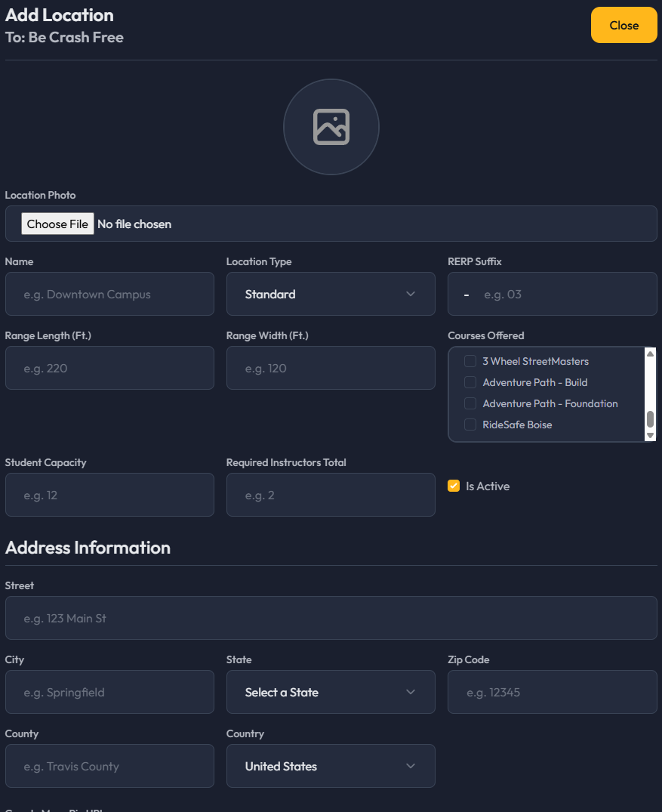Screen dimensions: 662x812
Task: Focus the Name input field
Action: pyautogui.click(x=109, y=294)
